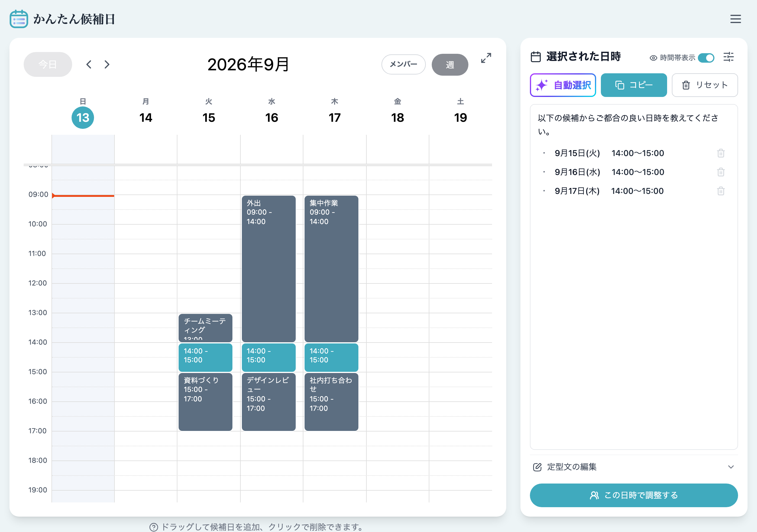The height and width of the screenshot is (532, 757).
Task: Click the help icon beside drag hint
Action: [154, 527]
